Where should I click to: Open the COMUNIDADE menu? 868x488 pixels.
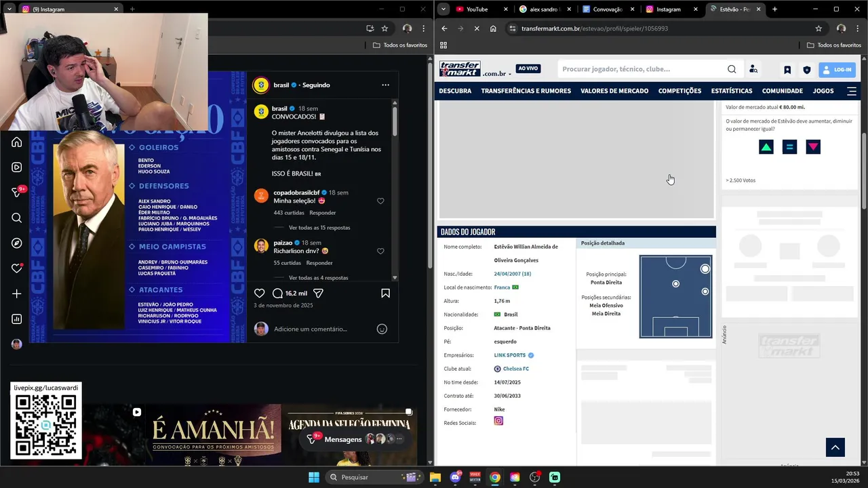coord(782,91)
